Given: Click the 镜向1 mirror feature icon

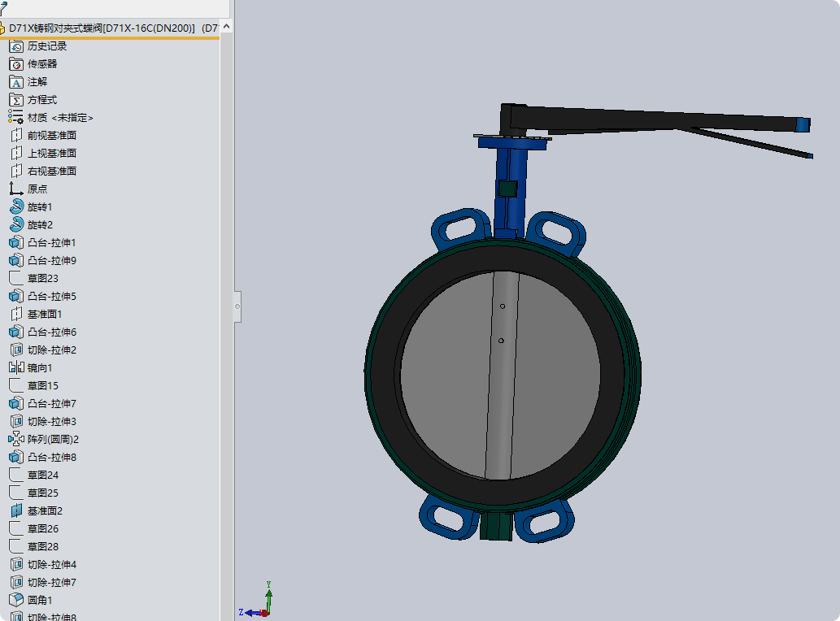Looking at the screenshot, I should click(x=16, y=367).
